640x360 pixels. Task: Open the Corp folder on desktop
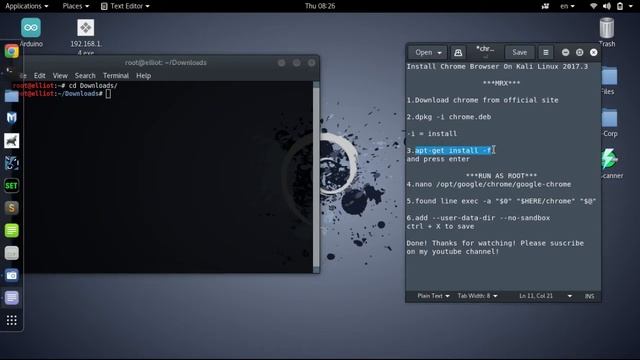[x=610, y=122]
